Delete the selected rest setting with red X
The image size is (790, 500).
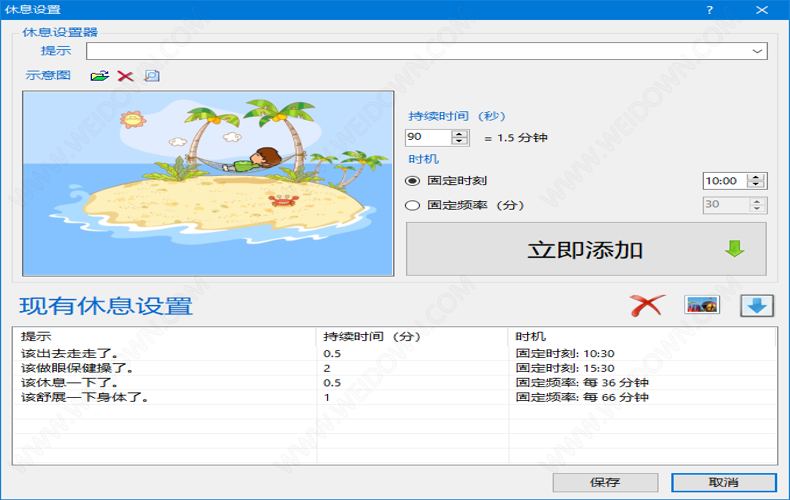tap(647, 305)
